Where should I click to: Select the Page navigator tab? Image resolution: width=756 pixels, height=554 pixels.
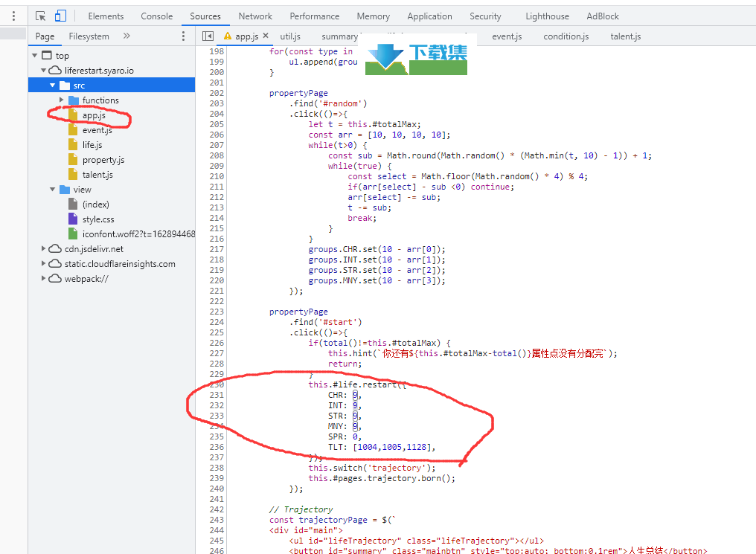(x=45, y=36)
